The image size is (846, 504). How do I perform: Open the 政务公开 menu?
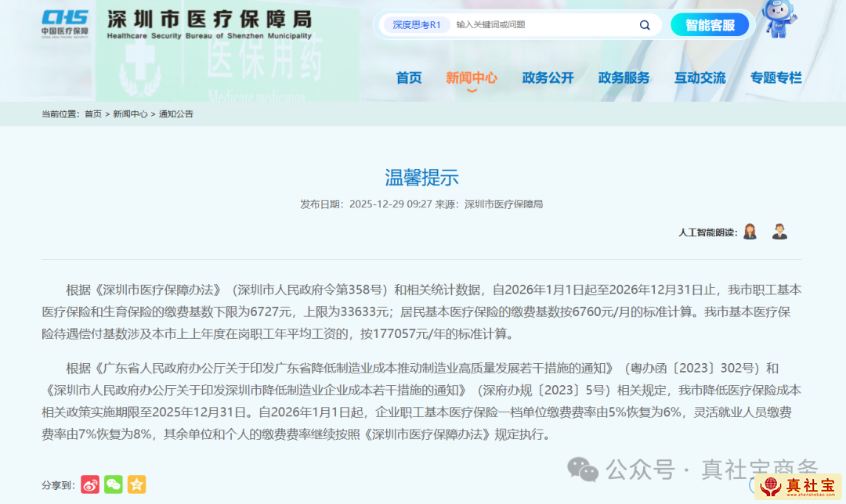(x=548, y=78)
